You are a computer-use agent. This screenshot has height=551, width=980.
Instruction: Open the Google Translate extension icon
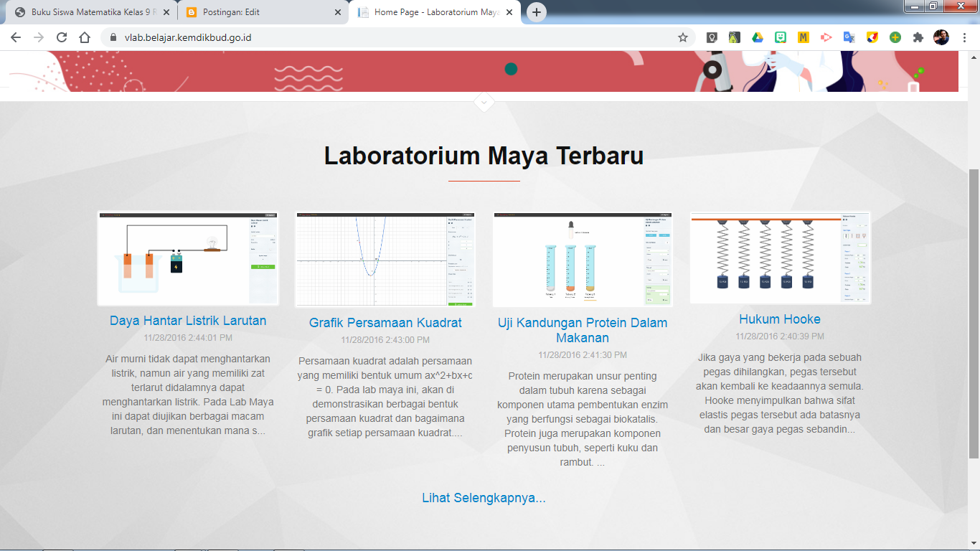[848, 37]
